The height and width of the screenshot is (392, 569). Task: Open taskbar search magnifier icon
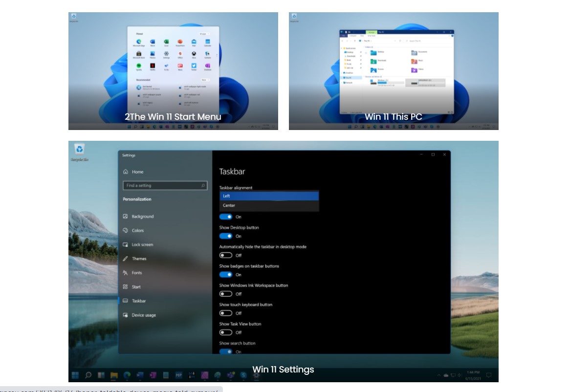point(88,375)
